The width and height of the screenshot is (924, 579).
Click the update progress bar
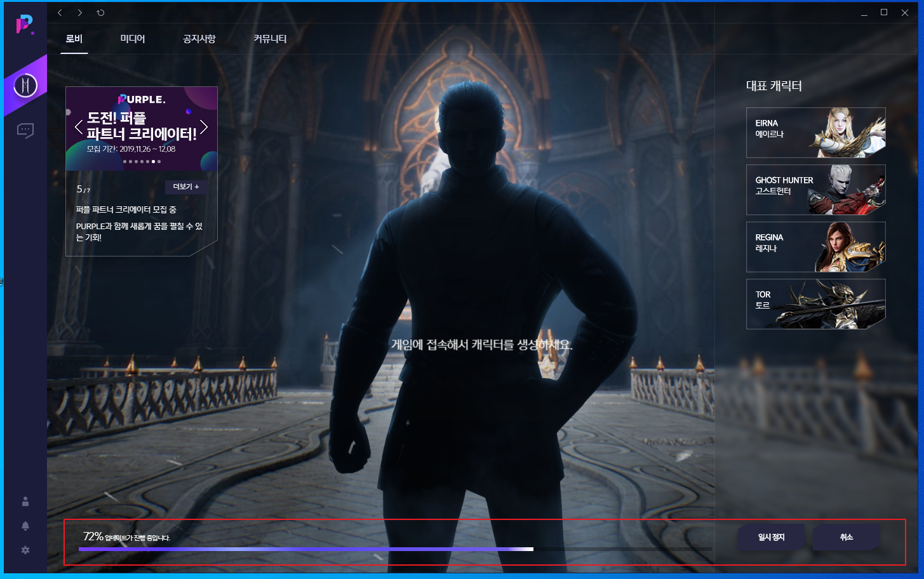point(395,549)
